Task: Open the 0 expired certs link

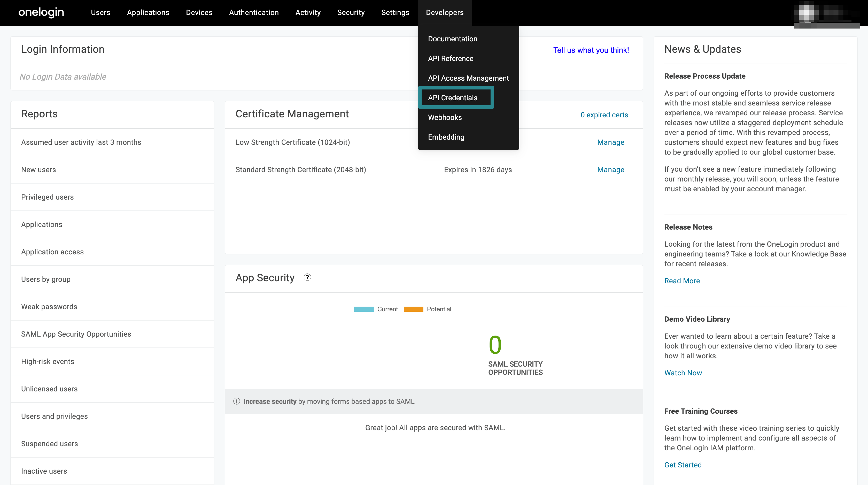Action: (604, 115)
